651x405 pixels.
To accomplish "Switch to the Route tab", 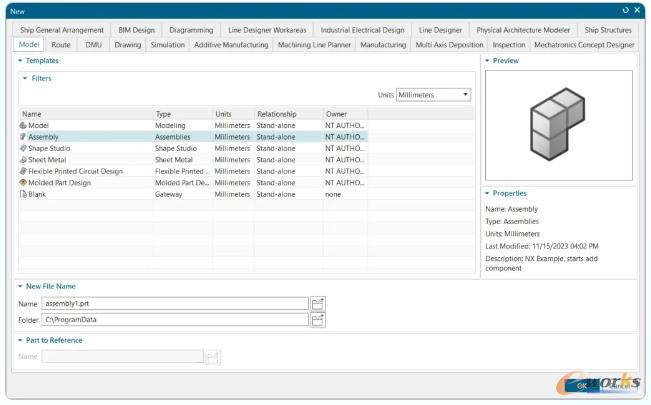I will pyautogui.click(x=61, y=45).
